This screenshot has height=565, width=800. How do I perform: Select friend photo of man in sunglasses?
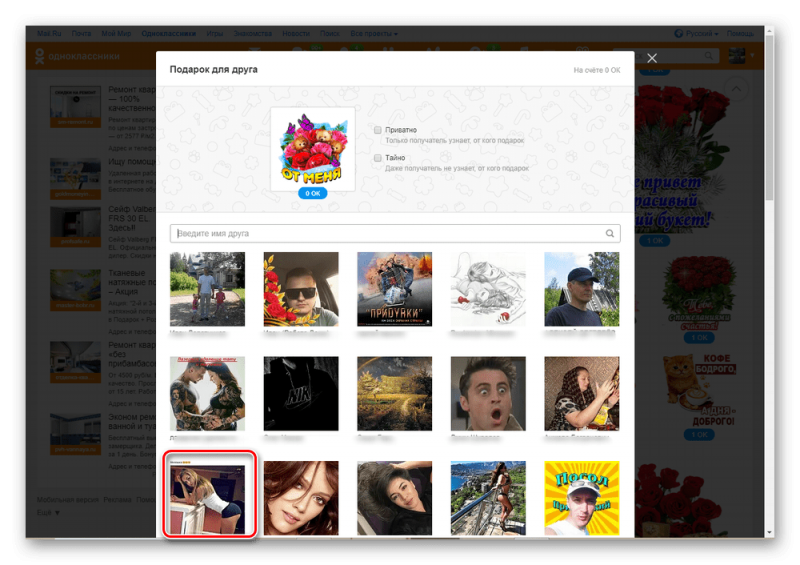(x=301, y=289)
